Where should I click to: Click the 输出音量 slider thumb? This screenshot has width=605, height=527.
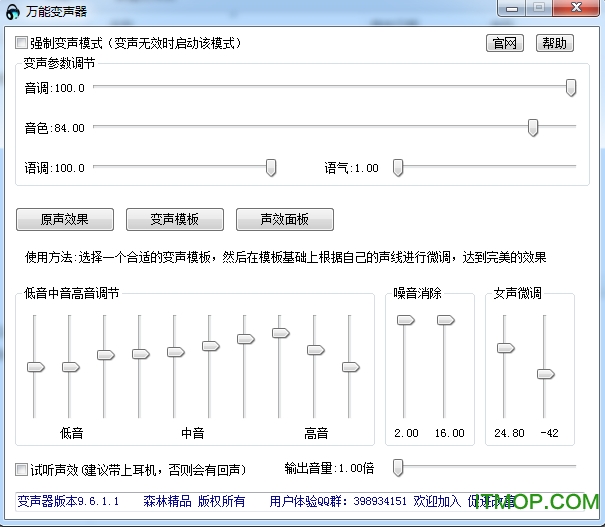pyautogui.click(x=398, y=467)
